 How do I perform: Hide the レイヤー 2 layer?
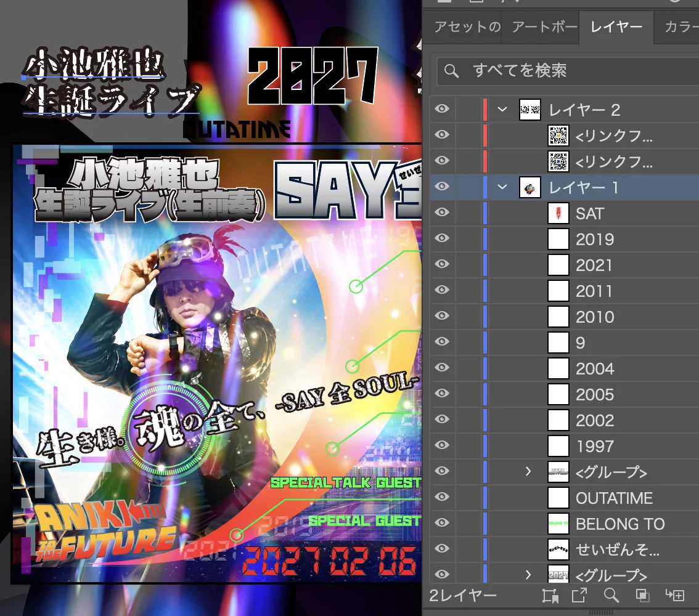(442, 109)
